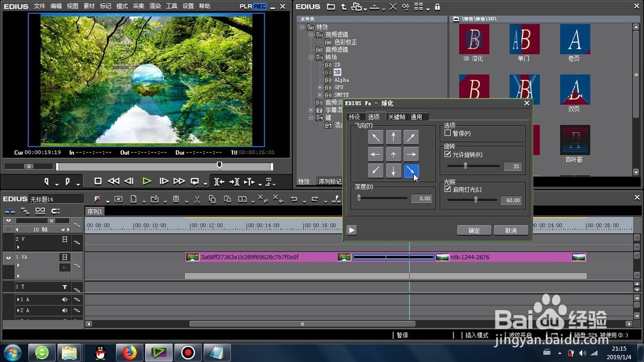Collapse the 视频滤镜 tree node
Viewport: 644px width, 362px height.
point(311,35)
